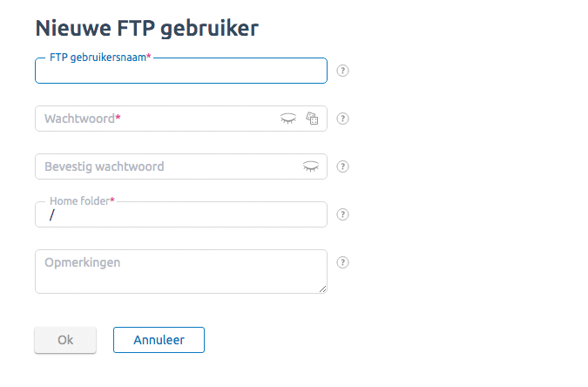Viewport: 588px width, 387px height.
Task: Generate random password with dice icon
Action: click(x=312, y=119)
